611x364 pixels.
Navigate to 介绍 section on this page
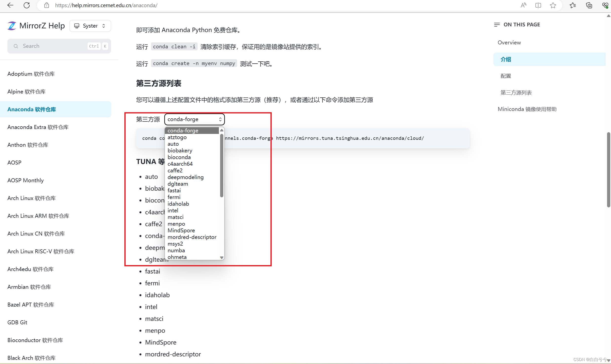tap(505, 59)
